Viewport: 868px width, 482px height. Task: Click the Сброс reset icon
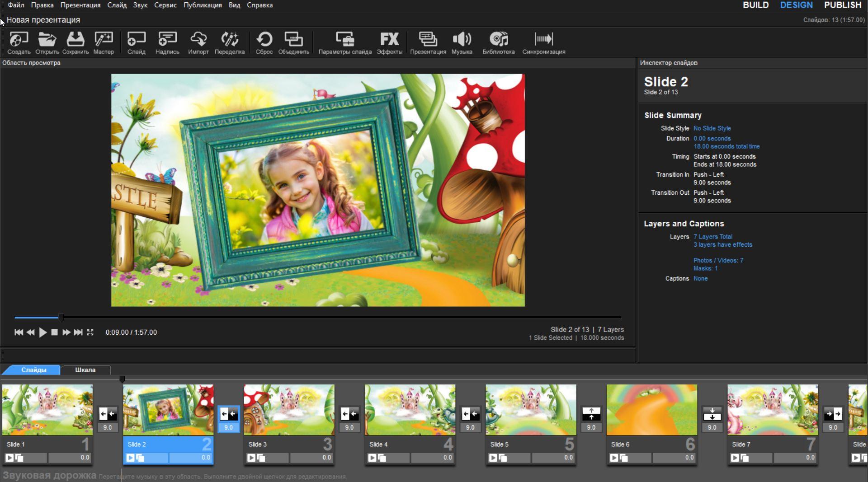coord(264,43)
